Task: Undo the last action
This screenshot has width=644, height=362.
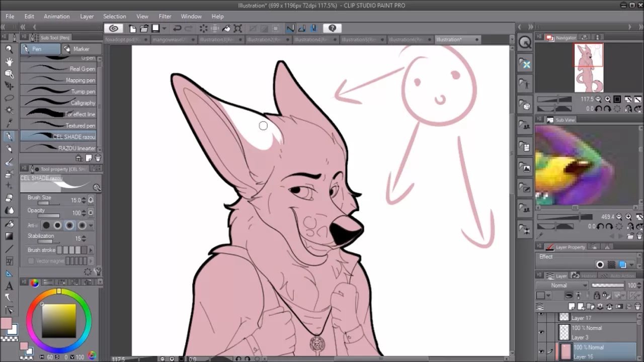Action: click(x=177, y=29)
